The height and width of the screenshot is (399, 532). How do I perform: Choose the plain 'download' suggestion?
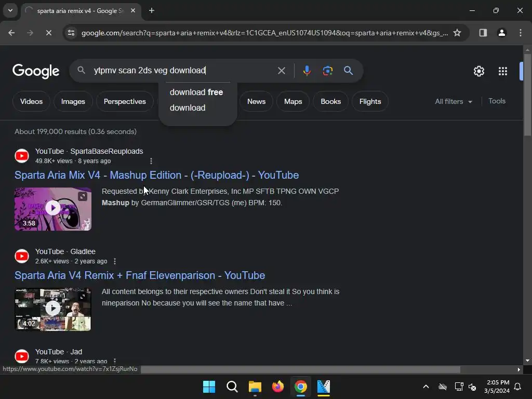tap(188, 108)
